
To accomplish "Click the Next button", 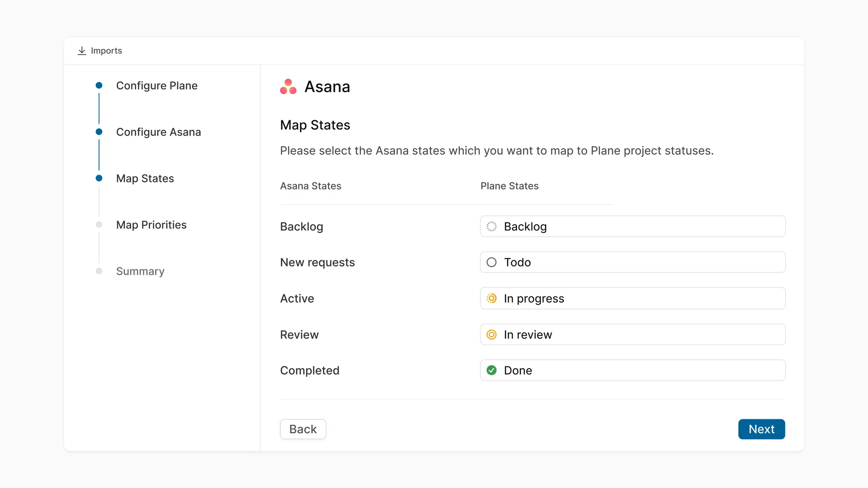I will (762, 429).
